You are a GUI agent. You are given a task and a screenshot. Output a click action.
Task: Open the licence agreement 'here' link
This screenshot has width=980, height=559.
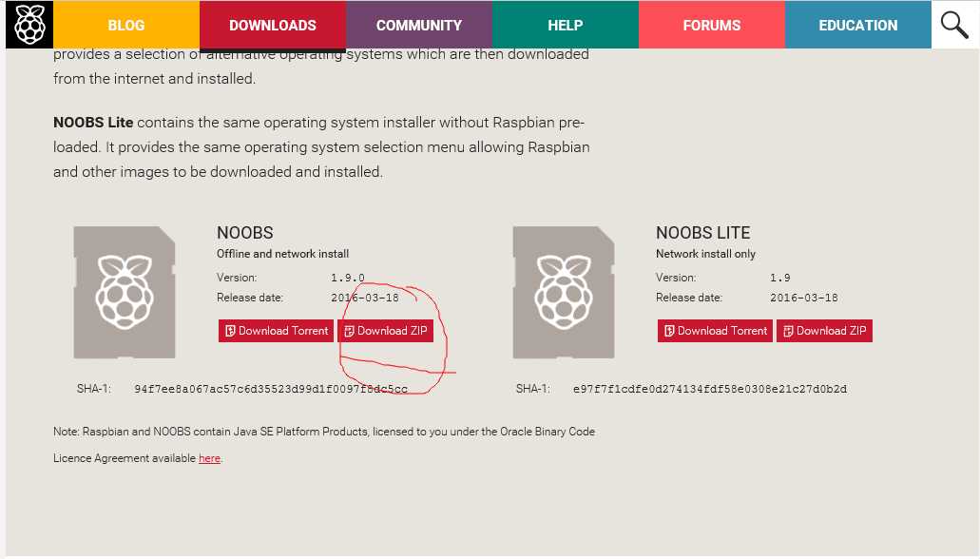pos(209,458)
